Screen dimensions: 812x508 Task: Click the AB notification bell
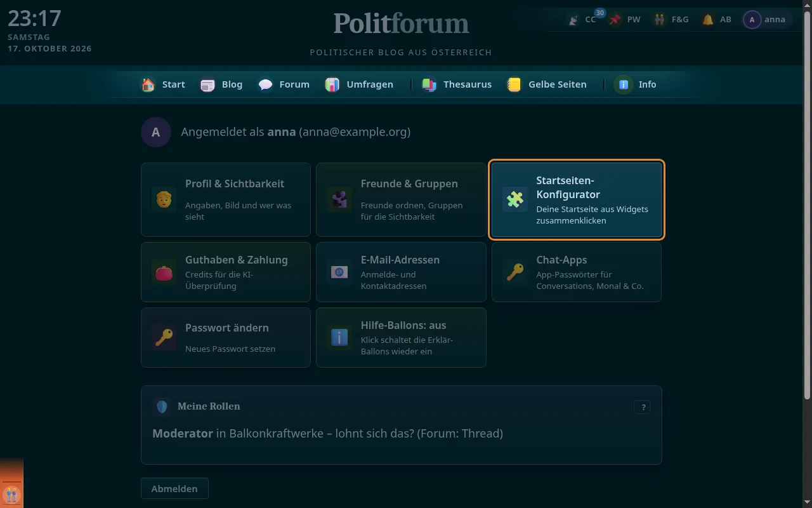click(708, 20)
